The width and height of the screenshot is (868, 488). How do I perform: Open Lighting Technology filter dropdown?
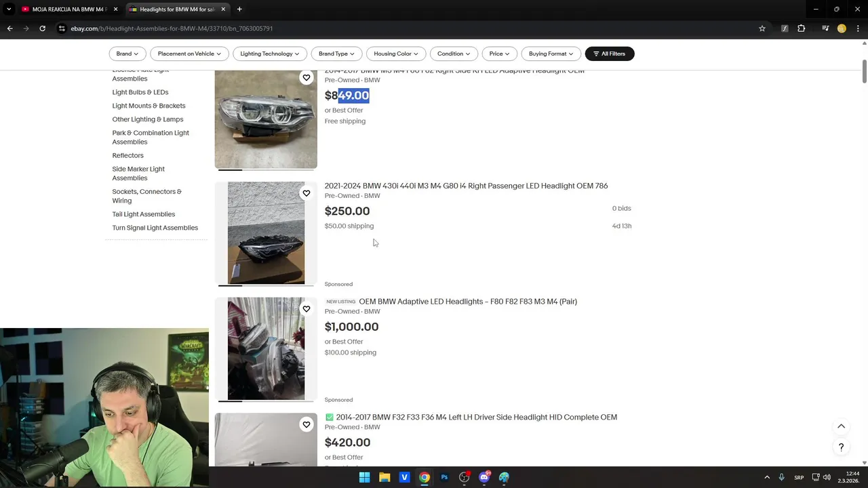tap(270, 54)
